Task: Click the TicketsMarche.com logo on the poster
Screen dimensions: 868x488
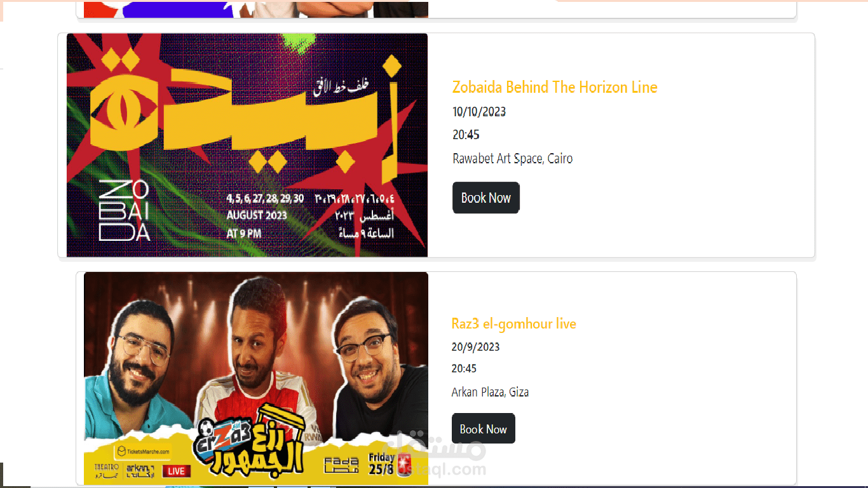Action: (143, 452)
